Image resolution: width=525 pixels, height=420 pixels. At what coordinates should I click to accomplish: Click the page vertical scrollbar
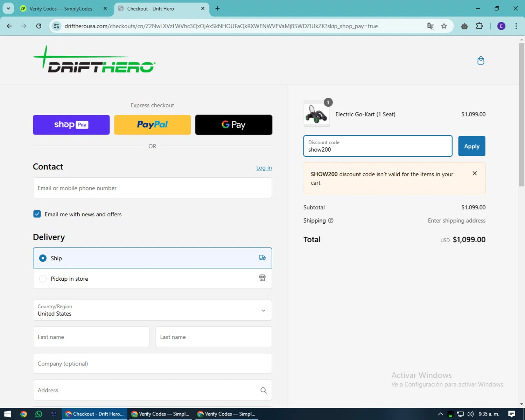pyautogui.click(x=521, y=114)
